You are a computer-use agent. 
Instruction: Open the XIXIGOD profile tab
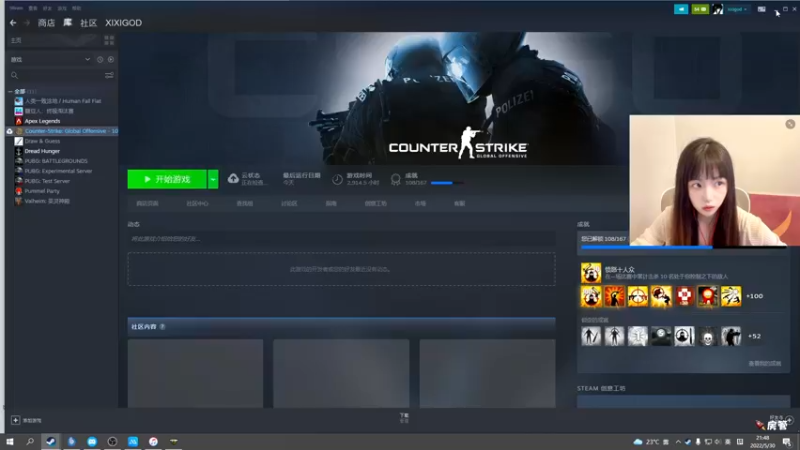(x=123, y=22)
